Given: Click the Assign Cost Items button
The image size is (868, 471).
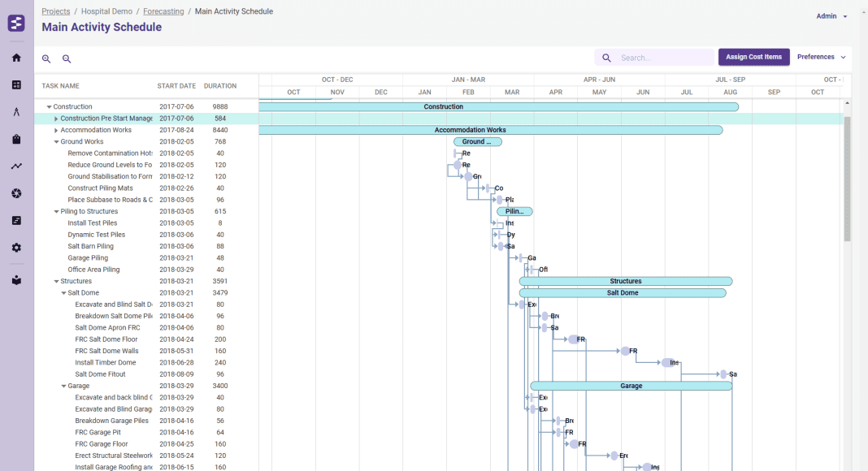Looking at the screenshot, I should (x=753, y=57).
